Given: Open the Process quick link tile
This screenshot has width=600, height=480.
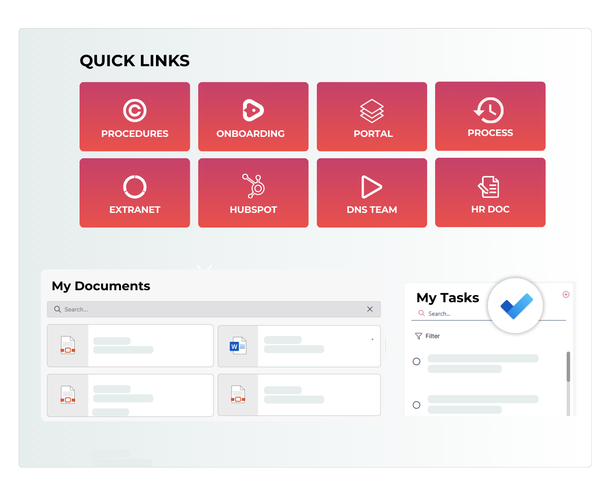Looking at the screenshot, I should point(490,116).
